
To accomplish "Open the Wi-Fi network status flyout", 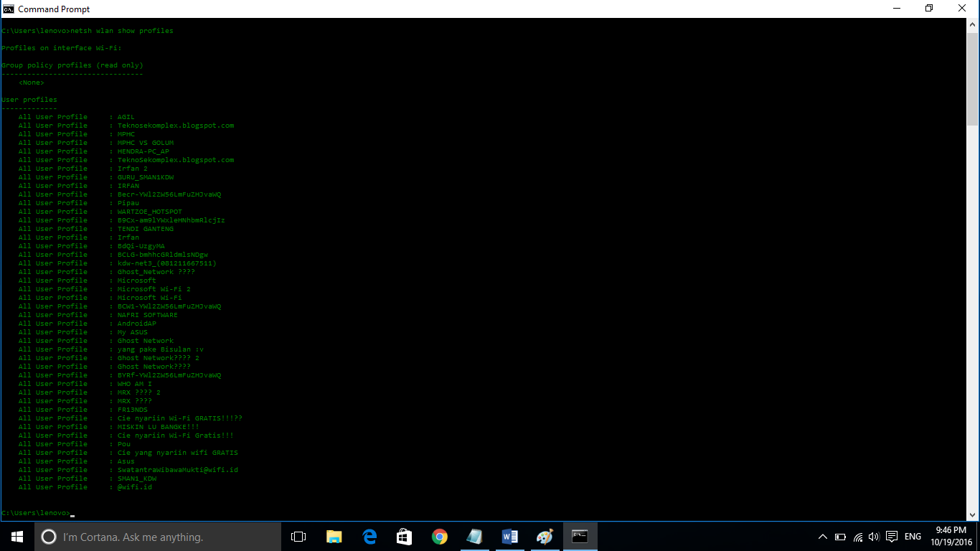I will [858, 536].
